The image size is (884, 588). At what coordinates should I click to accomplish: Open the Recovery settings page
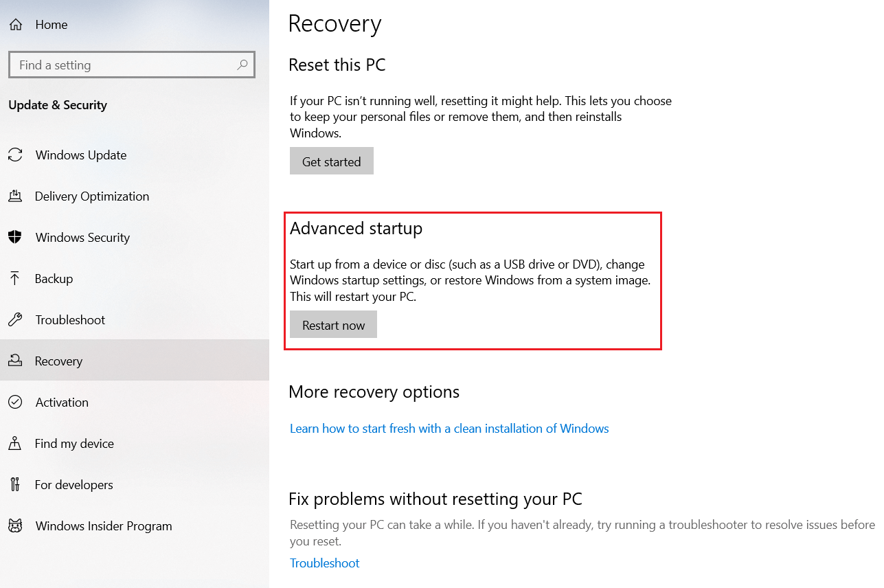58,361
